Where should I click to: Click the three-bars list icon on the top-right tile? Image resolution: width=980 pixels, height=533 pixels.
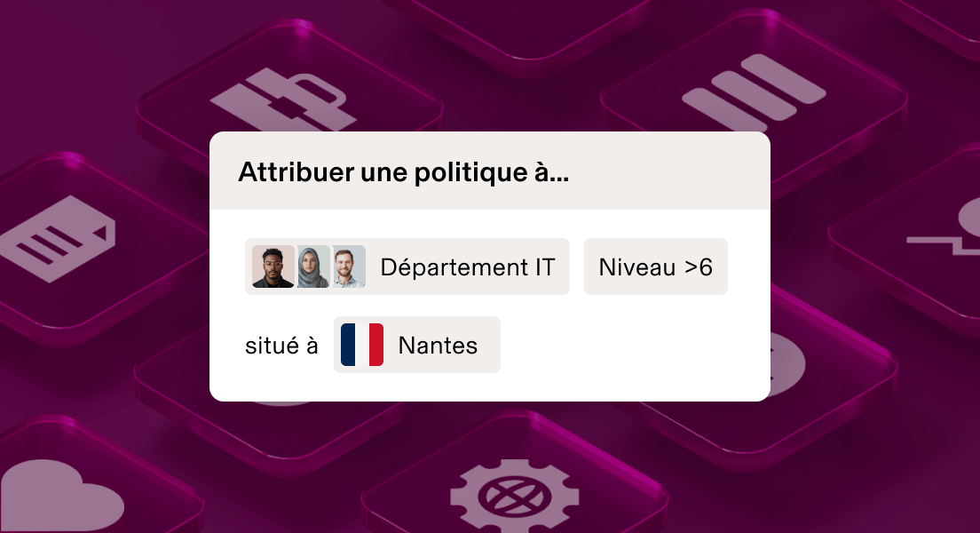(755, 89)
